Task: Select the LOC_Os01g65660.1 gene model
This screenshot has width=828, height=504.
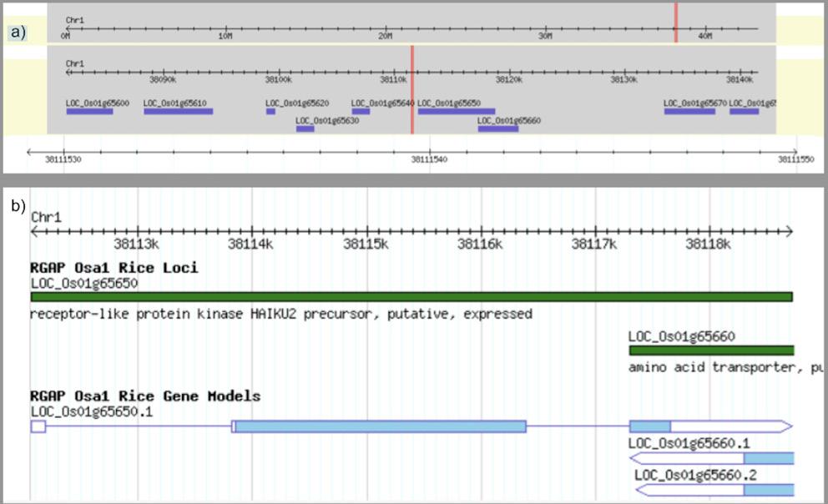Action: click(712, 458)
